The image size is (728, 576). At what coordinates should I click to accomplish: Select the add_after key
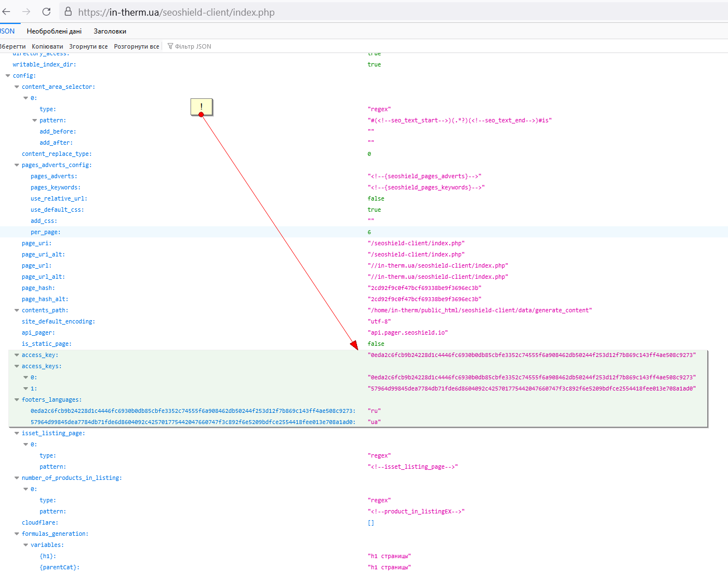click(56, 143)
